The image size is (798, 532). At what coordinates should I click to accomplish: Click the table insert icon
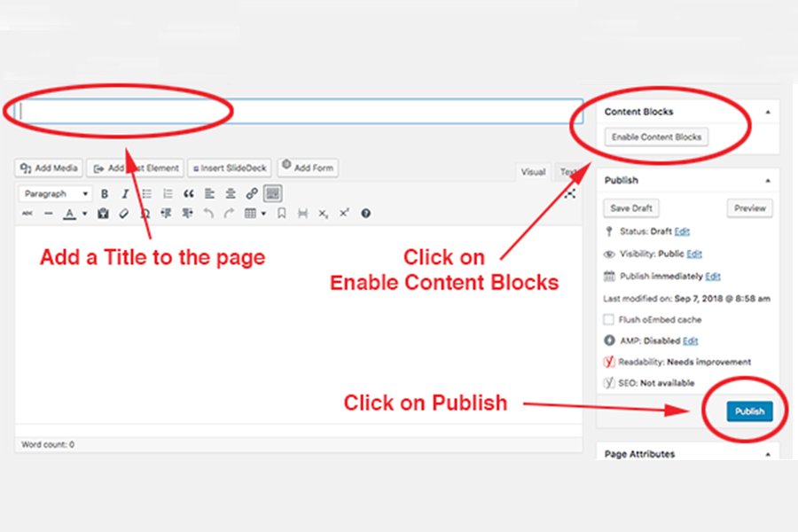point(250,214)
